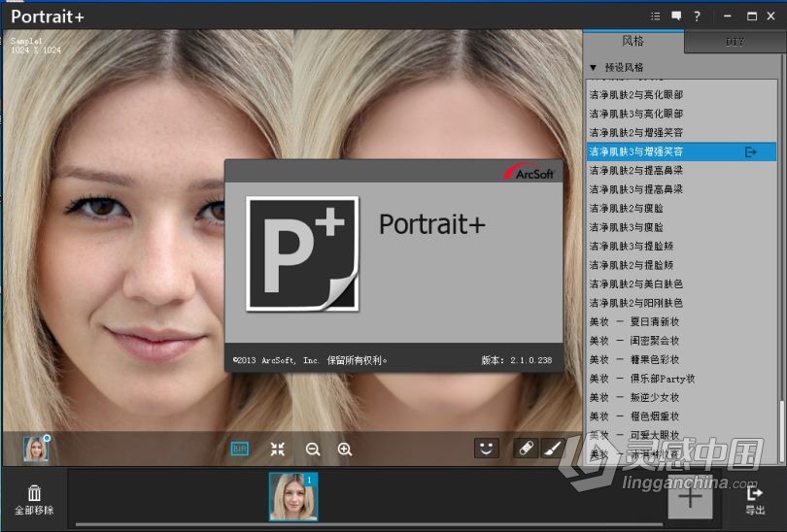The width and height of the screenshot is (787, 532).
Task: Select the photo thumbnail numbered 1 in filmstrip
Action: pos(293,496)
